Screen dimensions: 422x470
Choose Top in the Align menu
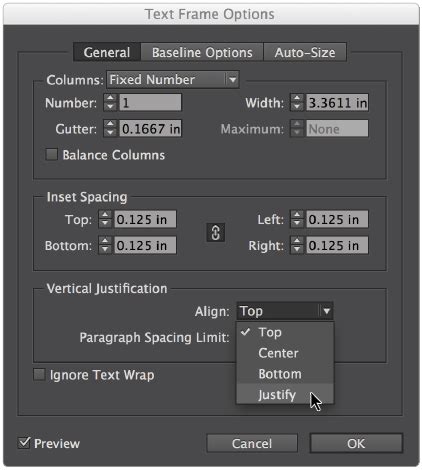click(x=285, y=332)
